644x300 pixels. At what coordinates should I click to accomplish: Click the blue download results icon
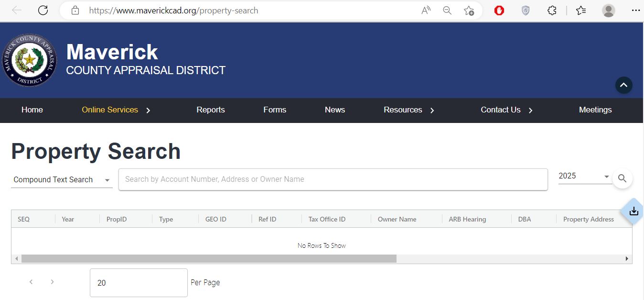633,211
